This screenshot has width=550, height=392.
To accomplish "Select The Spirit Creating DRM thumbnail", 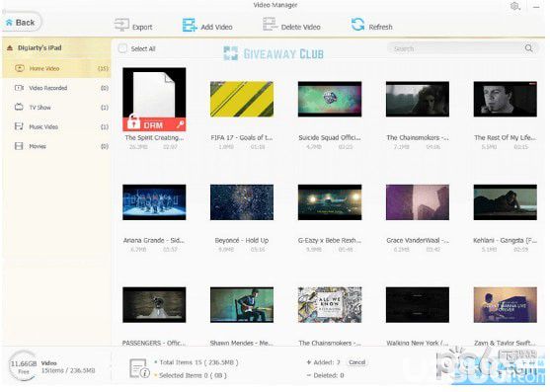I will click(154, 99).
